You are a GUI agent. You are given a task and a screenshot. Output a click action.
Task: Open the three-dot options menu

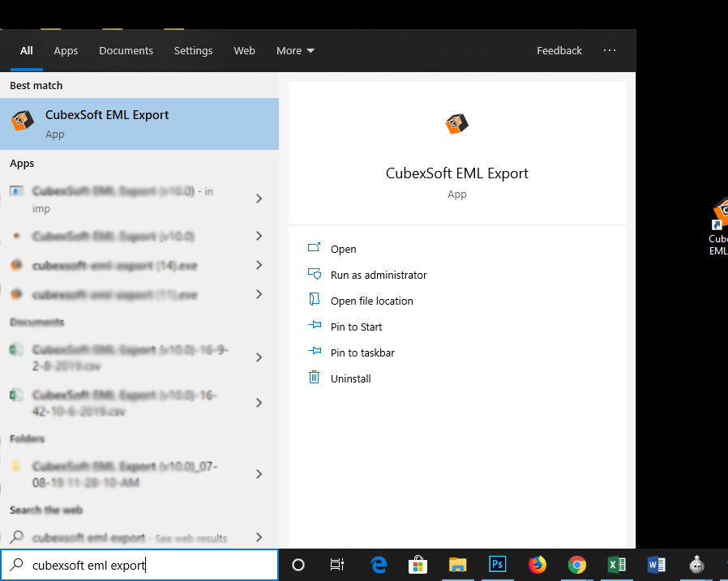(x=609, y=50)
